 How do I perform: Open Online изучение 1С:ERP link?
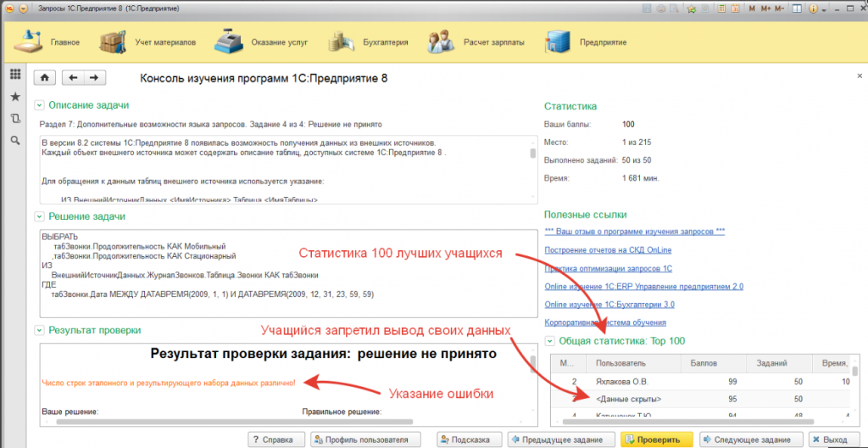point(644,287)
